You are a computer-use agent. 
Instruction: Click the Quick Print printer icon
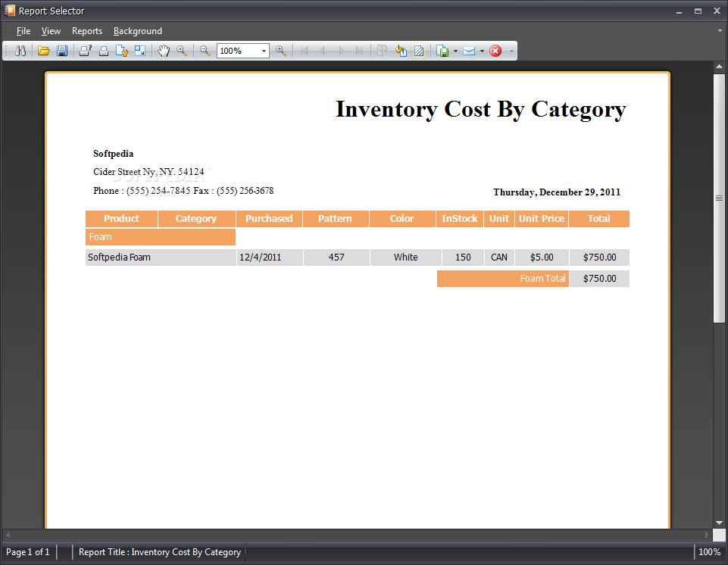point(104,51)
